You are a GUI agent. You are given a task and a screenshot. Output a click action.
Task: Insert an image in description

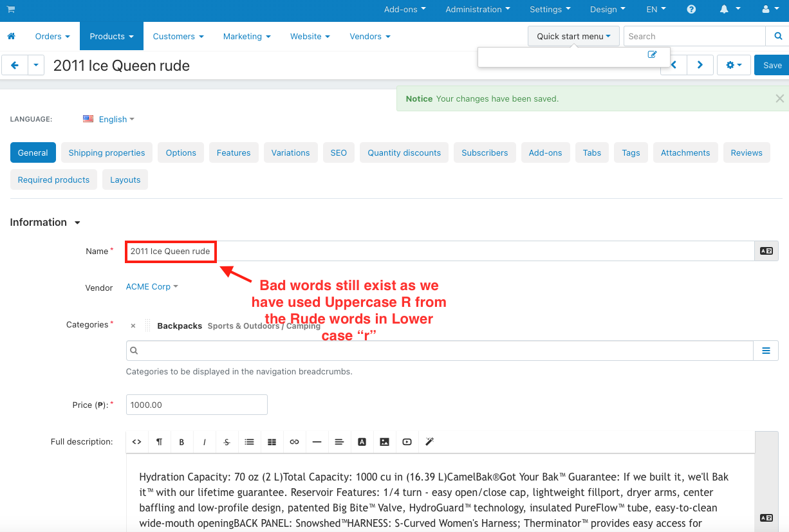click(x=384, y=442)
